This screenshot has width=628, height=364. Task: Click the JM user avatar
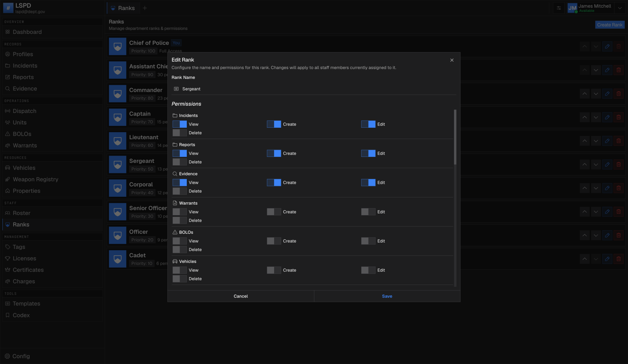(x=572, y=8)
